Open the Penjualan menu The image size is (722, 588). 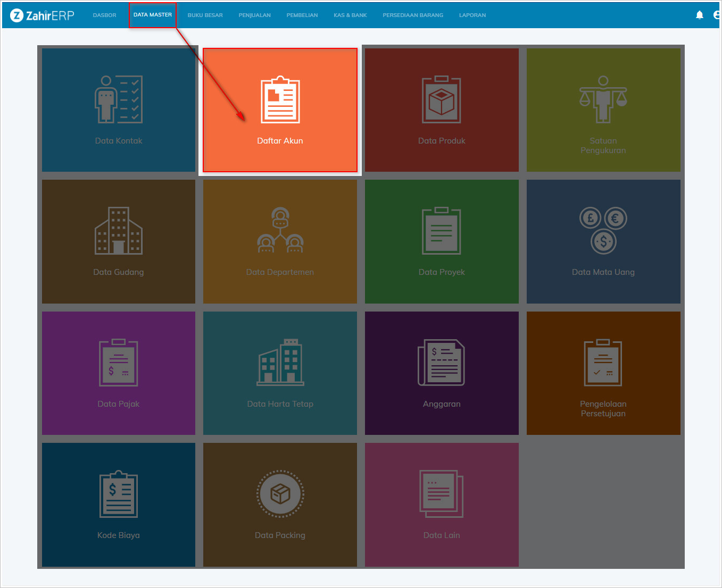(254, 15)
